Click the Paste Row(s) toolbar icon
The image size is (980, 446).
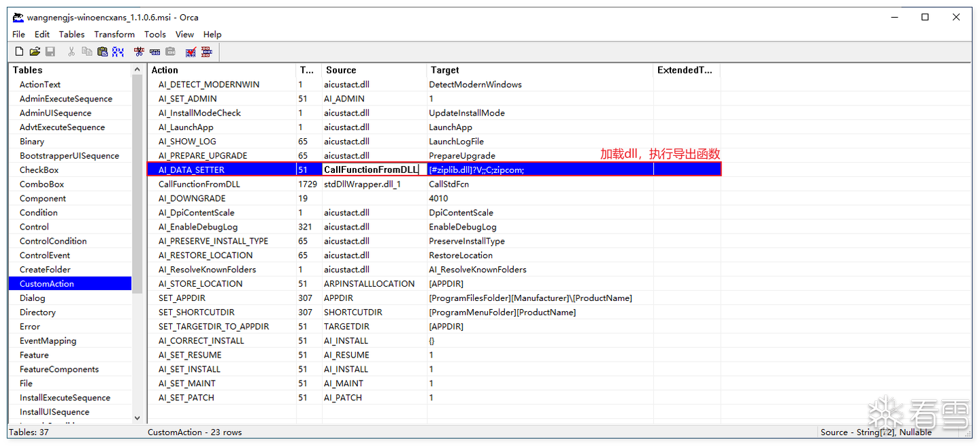[x=171, y=52]
